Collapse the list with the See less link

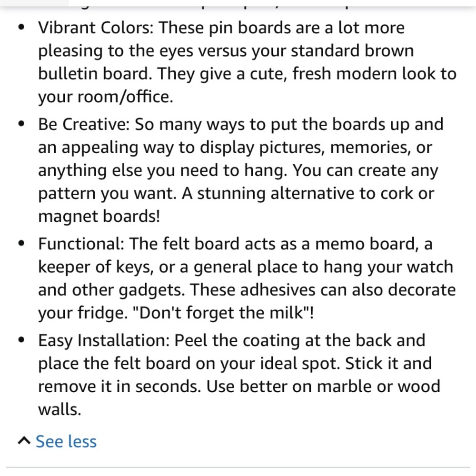[x=66, y=441]
